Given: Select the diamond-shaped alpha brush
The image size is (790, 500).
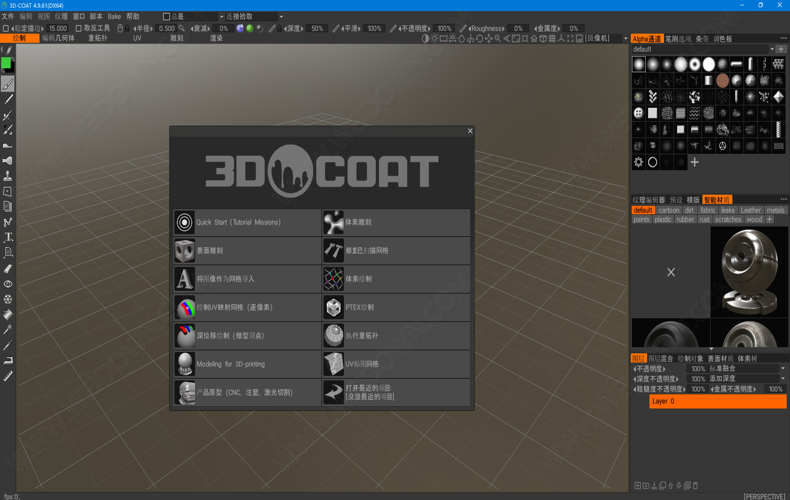Looking at the screenshot, I should (778, 97).
